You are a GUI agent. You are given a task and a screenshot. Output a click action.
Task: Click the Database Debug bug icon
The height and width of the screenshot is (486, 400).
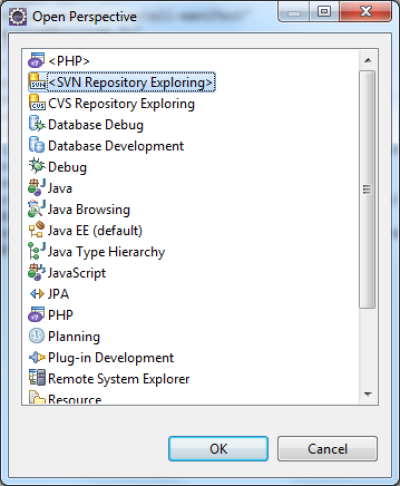tap(37, 124)
